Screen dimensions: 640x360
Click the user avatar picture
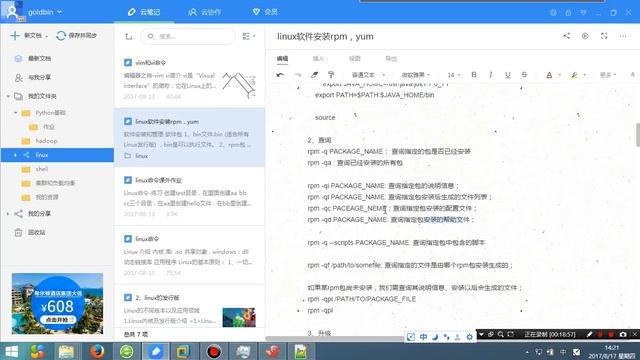point(12,11)
